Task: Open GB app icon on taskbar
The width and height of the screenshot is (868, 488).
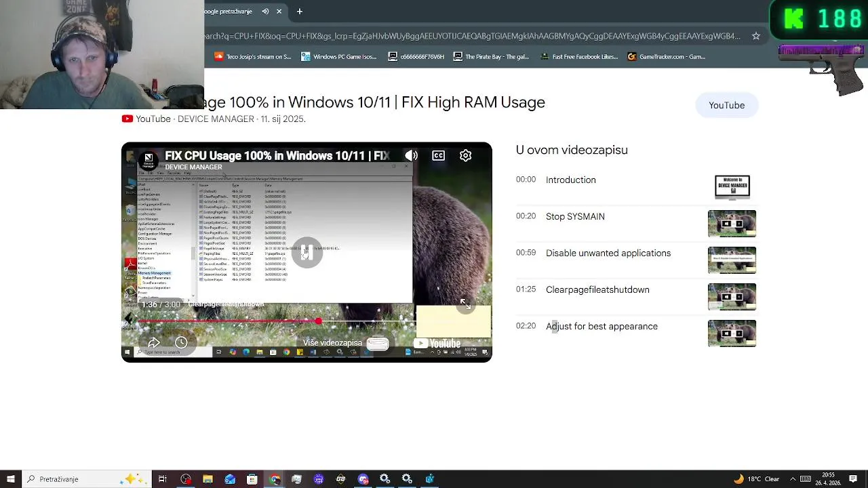Action: [340, 479]
